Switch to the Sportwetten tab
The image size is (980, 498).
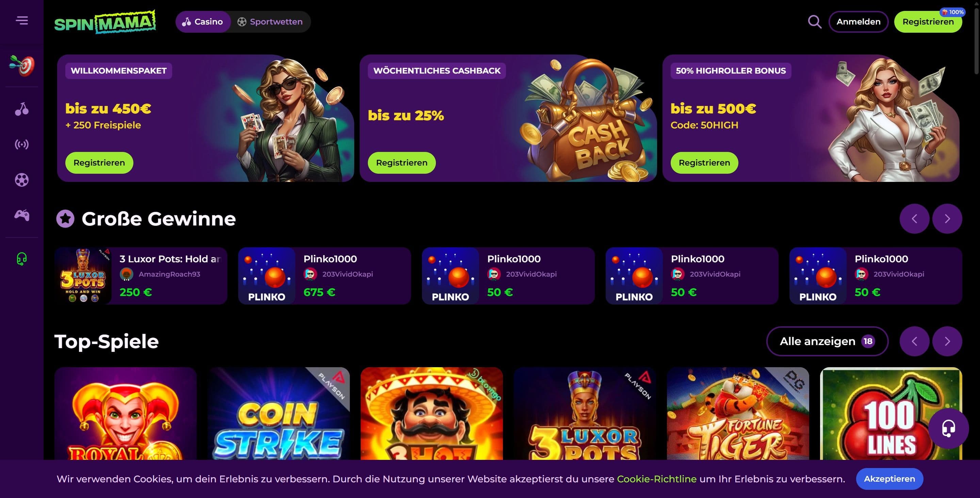(270, 22)
